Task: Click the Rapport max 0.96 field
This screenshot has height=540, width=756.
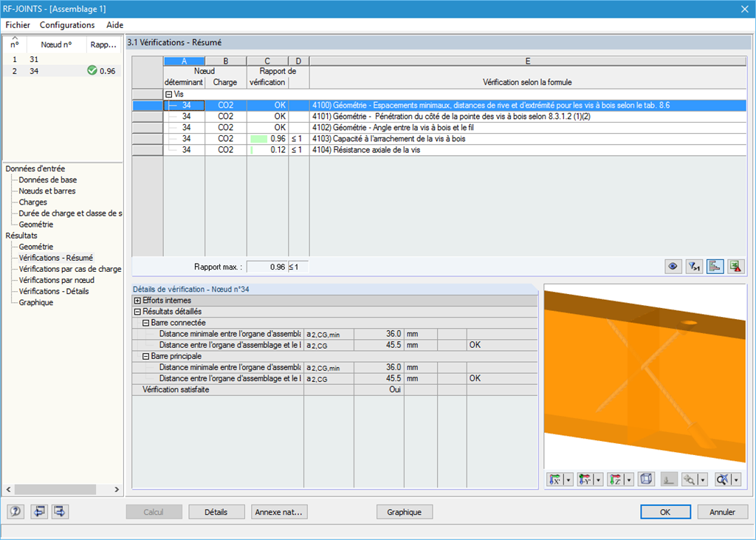Action: pos(267,267)
